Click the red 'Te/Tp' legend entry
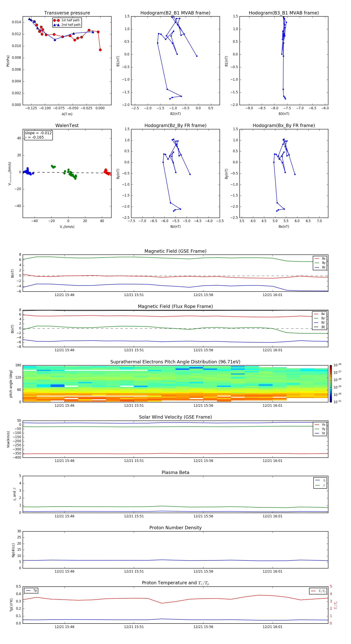The width and height of the screenshot is (351, 644). coord(318,591)
